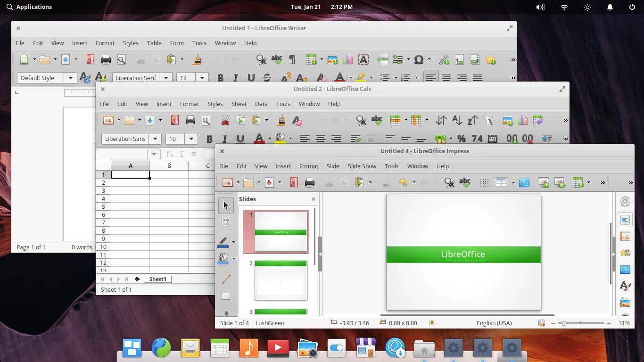Add decimal place icon in Calc

pos(512,139)
